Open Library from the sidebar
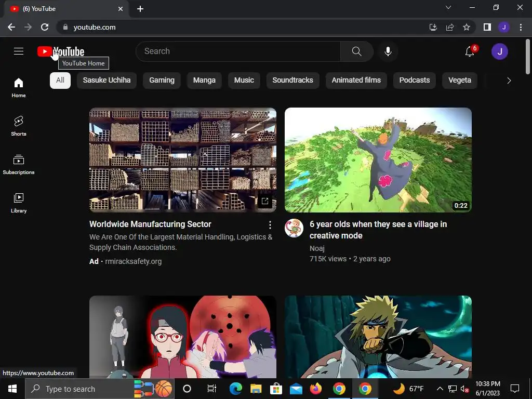Screen dimensions: 532x399 coord(19,203)
